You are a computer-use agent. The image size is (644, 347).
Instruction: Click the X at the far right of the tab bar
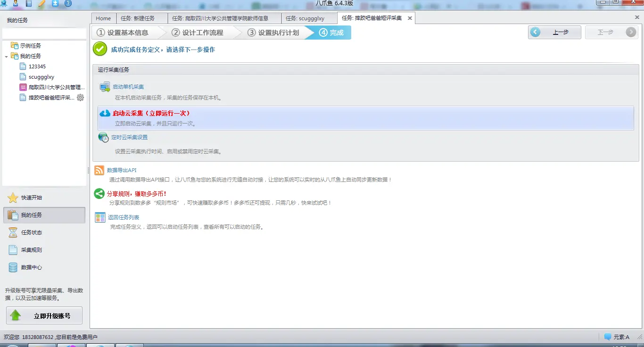(637, 17)
